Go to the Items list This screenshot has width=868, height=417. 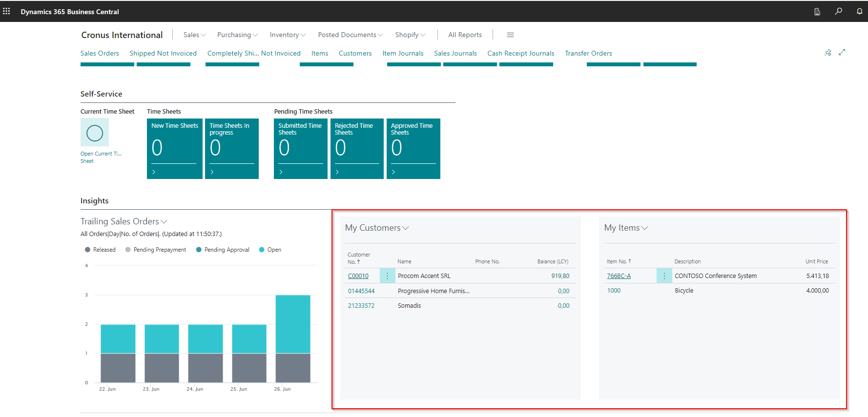pyautogui.click(x=320, y=53)
